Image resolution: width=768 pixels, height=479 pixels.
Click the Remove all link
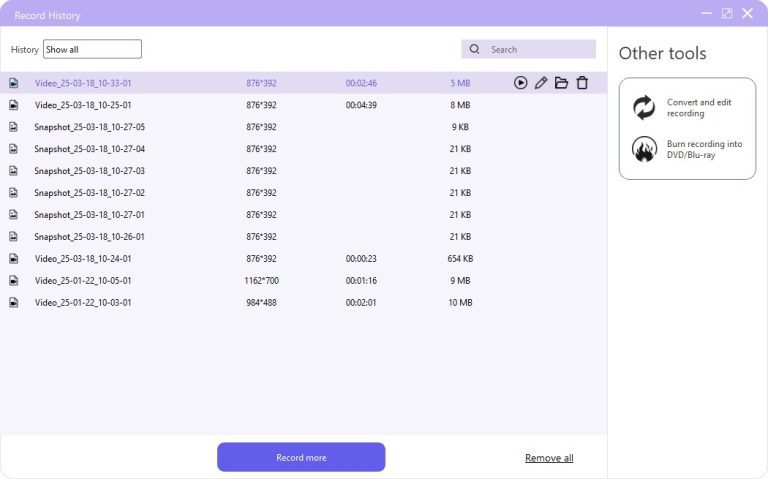549,458
